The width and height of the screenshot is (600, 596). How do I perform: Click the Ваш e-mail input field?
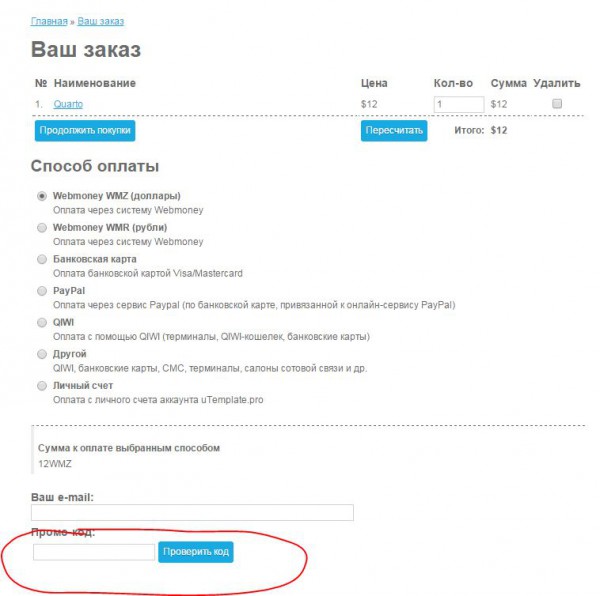point(193,513)
